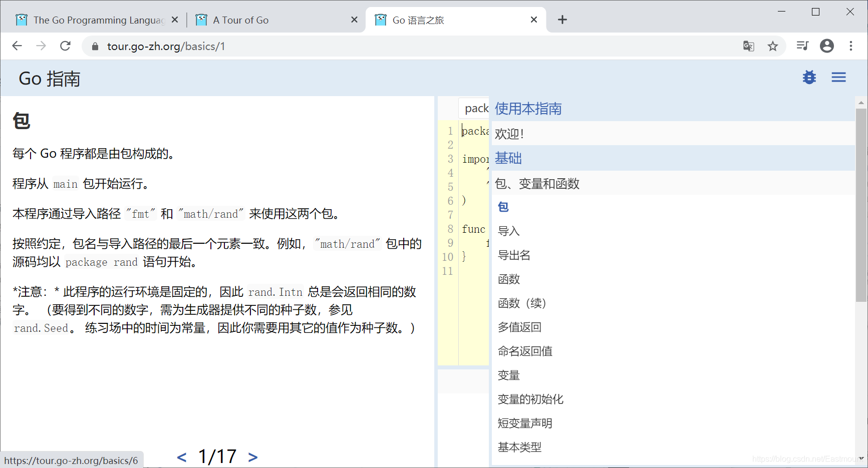Image resolution: width=868 pixels, height=468 pixels.
Task: Select the 命名返回值 lesson
Action: tap(525, 351)
